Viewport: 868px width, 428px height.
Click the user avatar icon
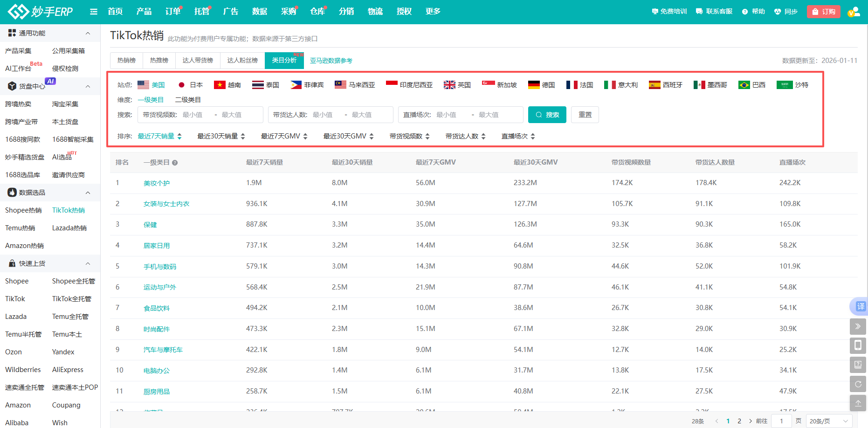click(854, 12)
